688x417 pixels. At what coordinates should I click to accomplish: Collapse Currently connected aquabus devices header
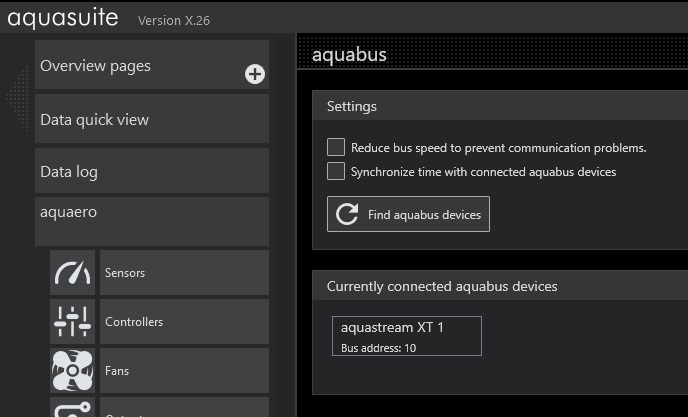tap(500, 286)
